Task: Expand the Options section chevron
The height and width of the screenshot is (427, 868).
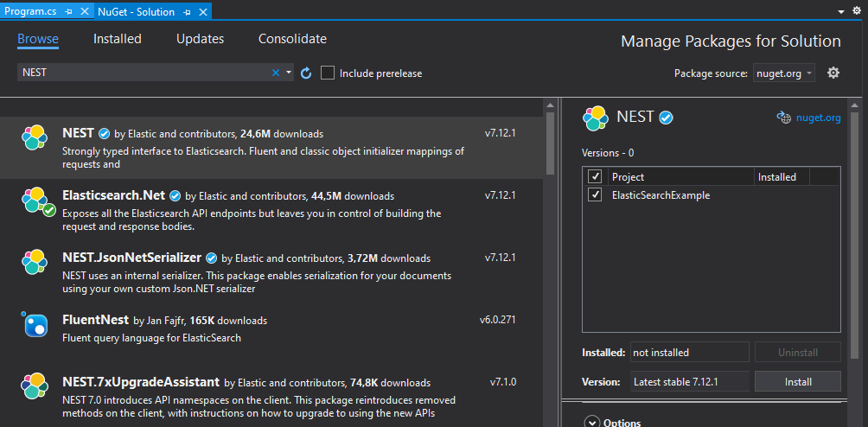Action: pos(592,423)
